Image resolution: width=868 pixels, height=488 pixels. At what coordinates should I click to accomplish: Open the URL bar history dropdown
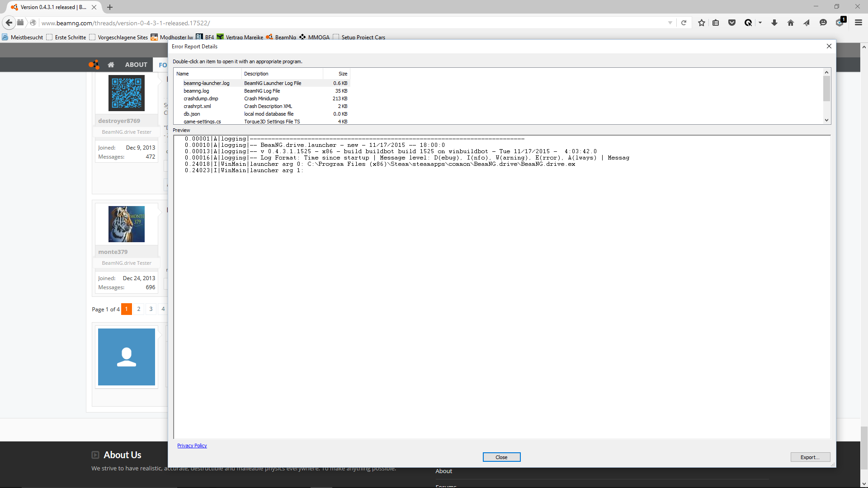click(670, 23)
